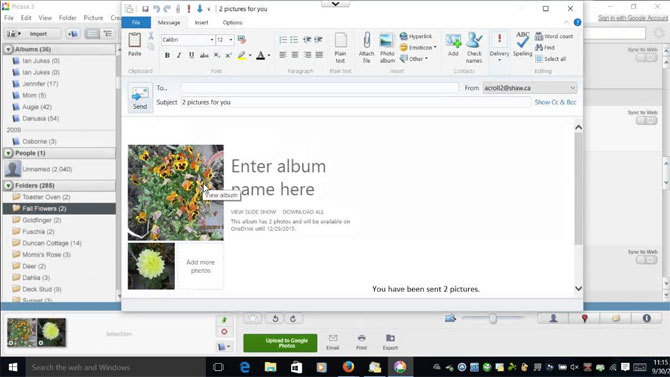Apply bold formatting in the Font group
This screenshot has width=670, height=377.
pyautogui.click(x=167, y=55)
